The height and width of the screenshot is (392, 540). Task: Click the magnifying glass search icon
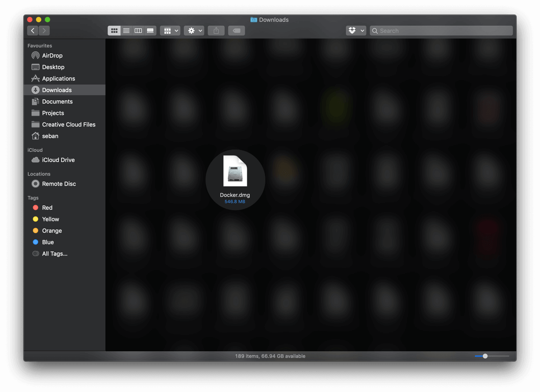(x=375, y=31)
